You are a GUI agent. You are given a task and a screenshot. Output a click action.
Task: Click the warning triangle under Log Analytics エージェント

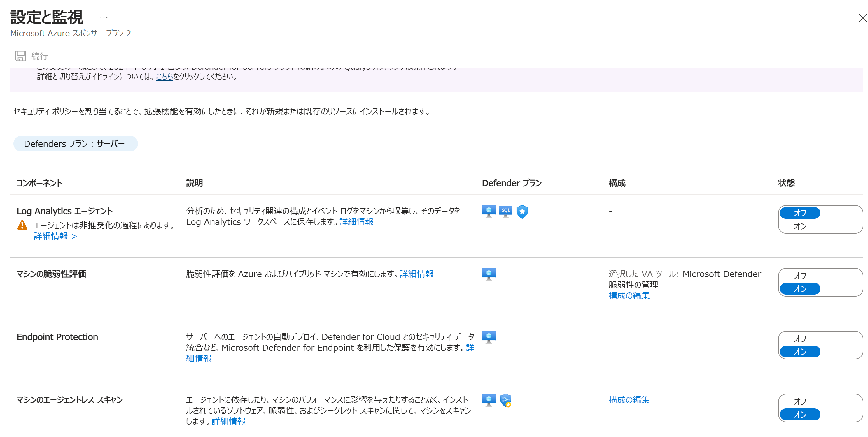click(x=22, y=225)
